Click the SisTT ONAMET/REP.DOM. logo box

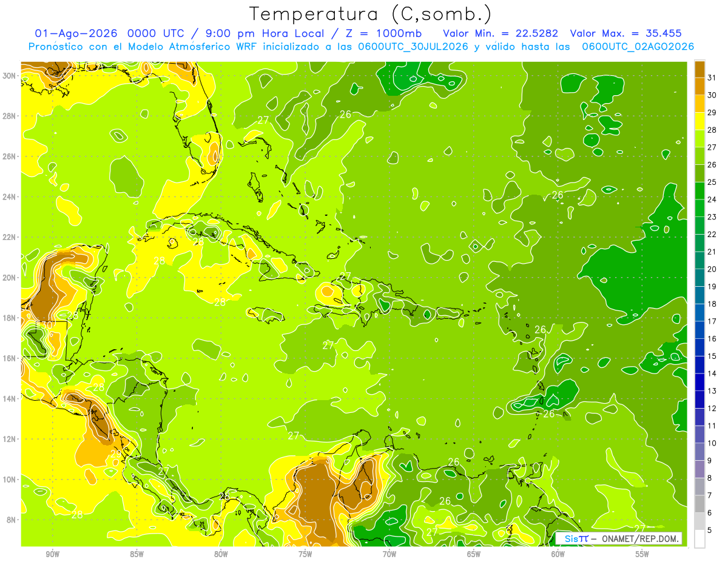619,538
